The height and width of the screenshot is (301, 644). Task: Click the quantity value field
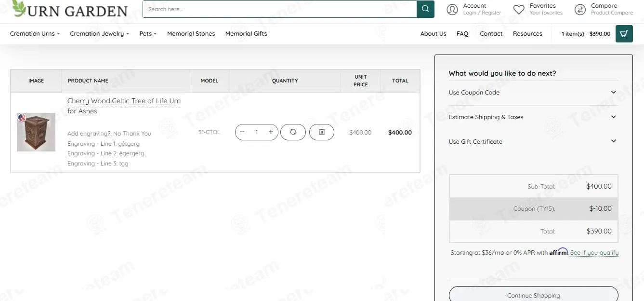[x=257, y=132]
